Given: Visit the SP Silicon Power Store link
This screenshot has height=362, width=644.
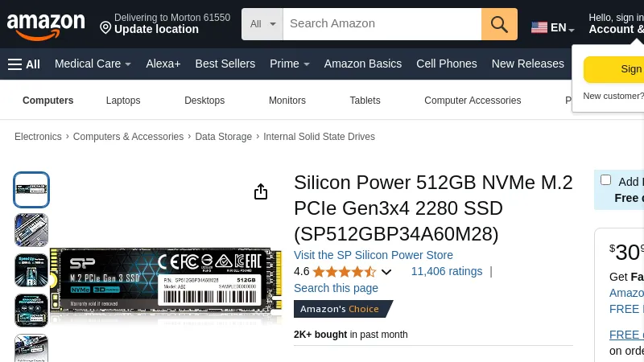Looking at the screenshot, I should pyautogui.click(x=373, y=255).
